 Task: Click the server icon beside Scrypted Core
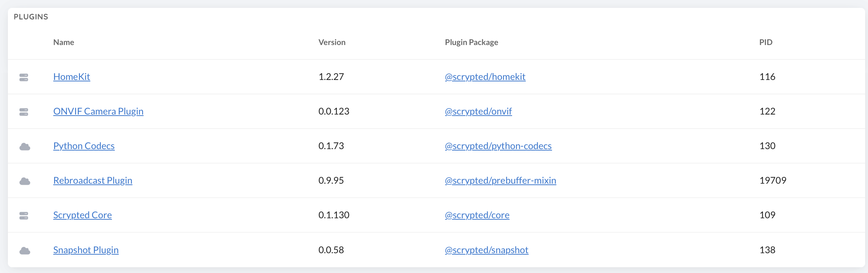24,215
